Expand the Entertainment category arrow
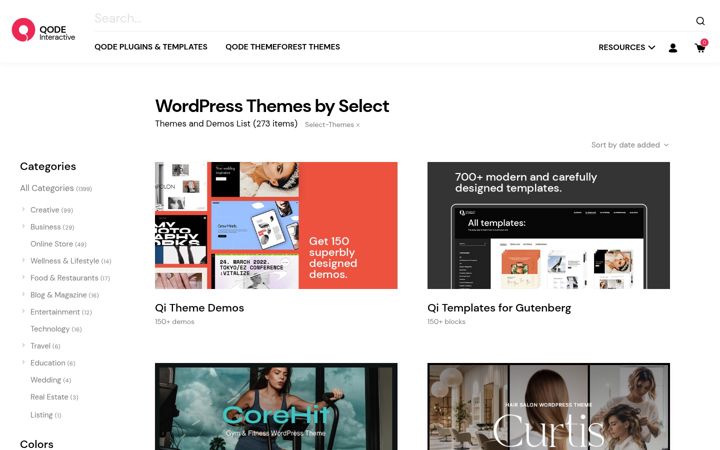 23,311
